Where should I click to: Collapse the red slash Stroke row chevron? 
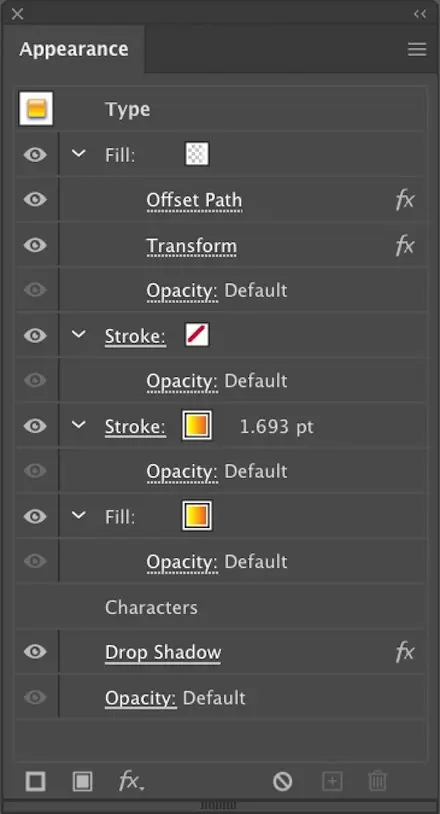(x=78, y=335)
